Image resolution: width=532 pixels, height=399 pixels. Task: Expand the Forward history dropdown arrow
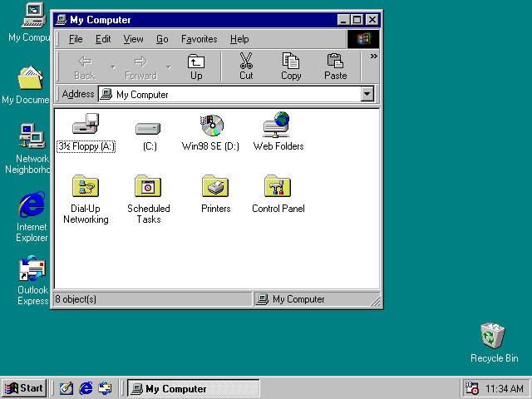pyautogui.click(x=169, y=67)
